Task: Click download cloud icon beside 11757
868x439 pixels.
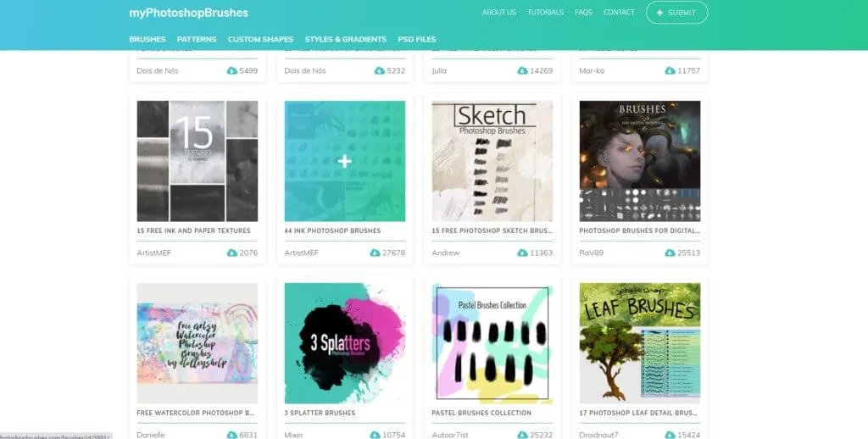Action: click(x=670, y=71)
